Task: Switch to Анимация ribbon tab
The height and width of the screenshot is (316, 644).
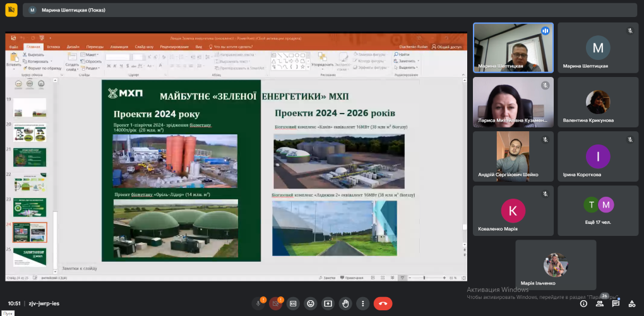Action: coord(119,47)
